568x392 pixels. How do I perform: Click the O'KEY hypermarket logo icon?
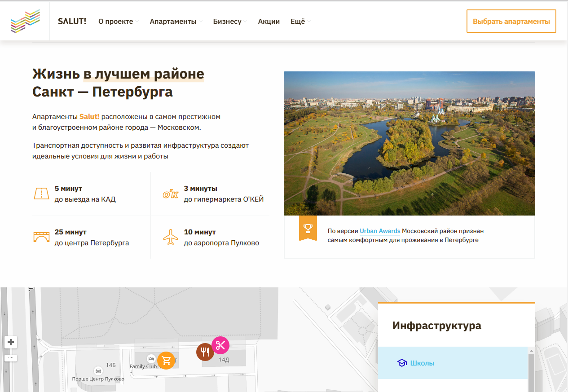171,194
